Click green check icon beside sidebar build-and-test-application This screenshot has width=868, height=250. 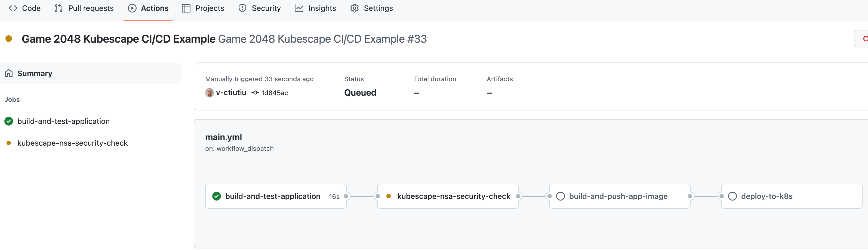tap(9, 121)
